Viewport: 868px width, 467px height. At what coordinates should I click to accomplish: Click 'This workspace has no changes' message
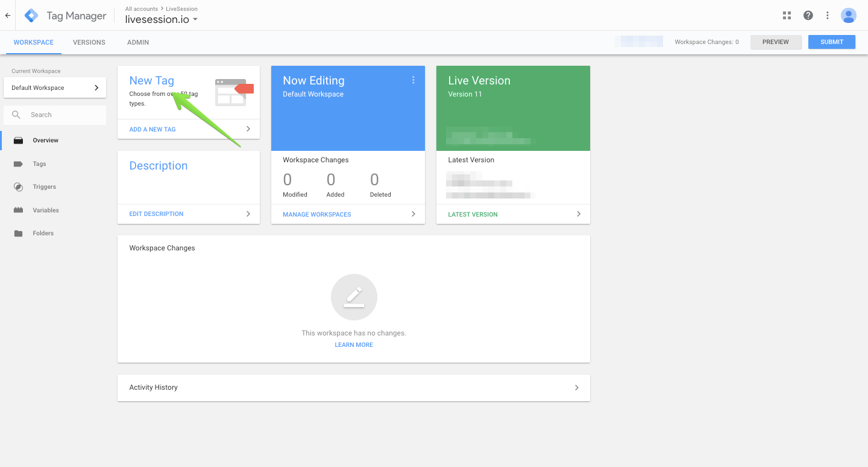(354, 333)
